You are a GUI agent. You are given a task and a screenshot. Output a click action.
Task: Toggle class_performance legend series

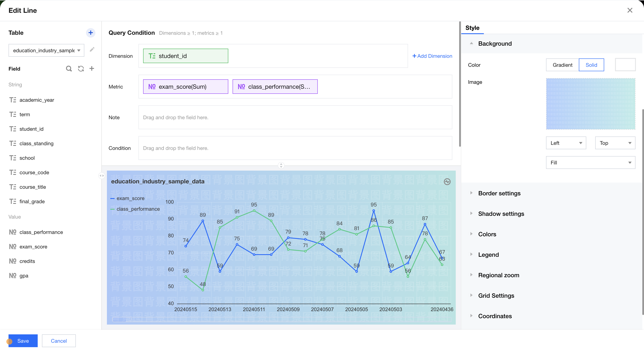click(135, 209)
